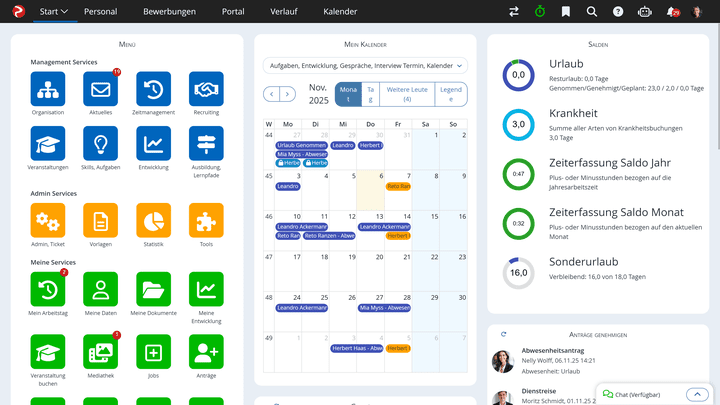Open Zeitmanagement clock icon

point(153,90)
